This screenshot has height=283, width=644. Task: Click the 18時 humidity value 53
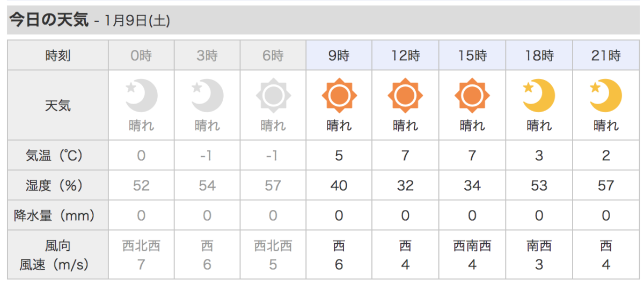click(x=539, y=186)
